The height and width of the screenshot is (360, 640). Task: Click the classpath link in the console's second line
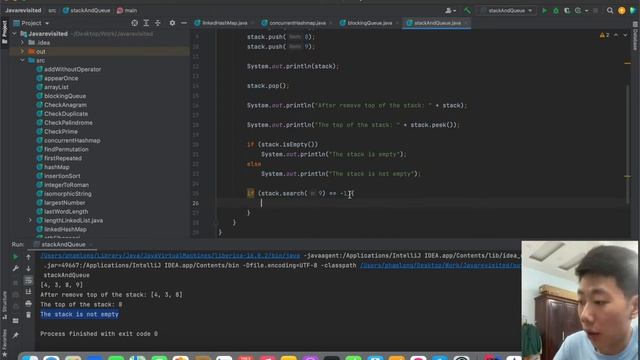[x=440, y=266]
